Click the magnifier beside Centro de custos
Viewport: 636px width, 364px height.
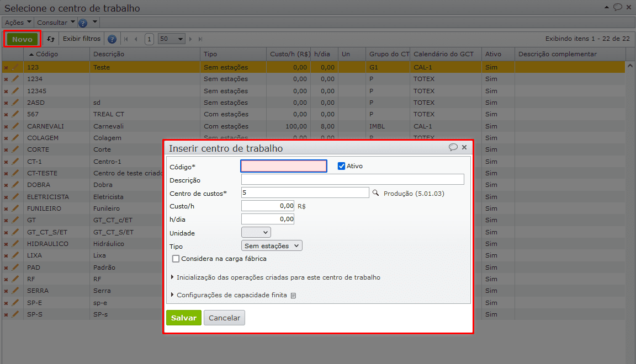(376, 193)
